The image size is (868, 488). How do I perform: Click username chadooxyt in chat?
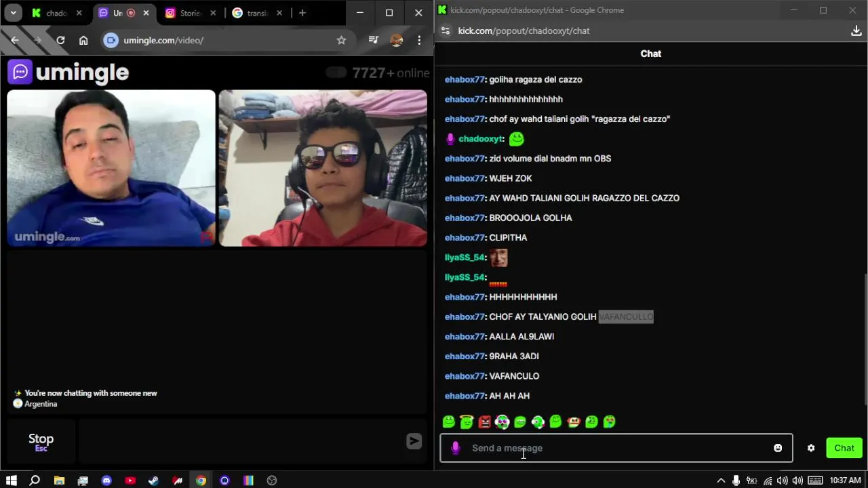481,139
